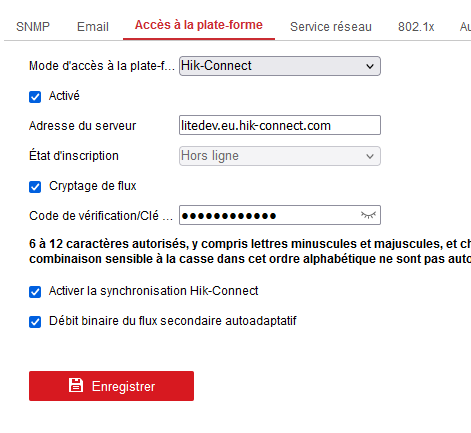The height and width of the screenshot is (433, 471).
Task: Click the Cryptage de flux label
Action: click(x=93, y=186)
